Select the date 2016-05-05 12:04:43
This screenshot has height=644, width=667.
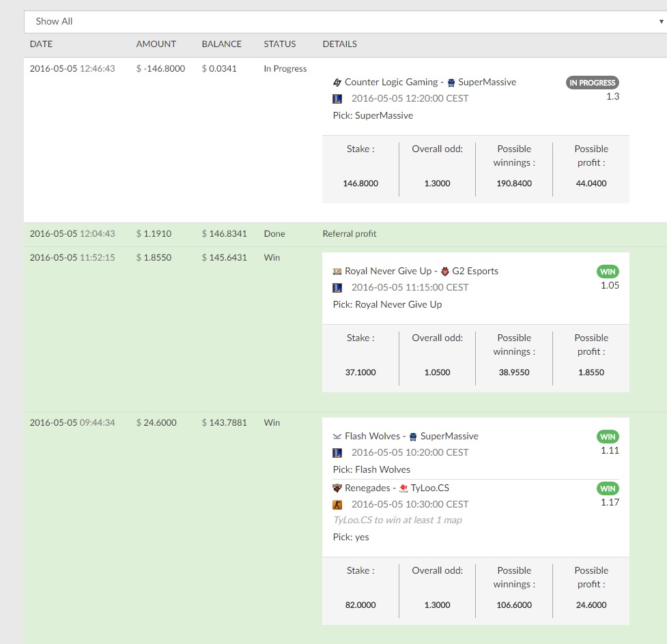tap(72, 234)
